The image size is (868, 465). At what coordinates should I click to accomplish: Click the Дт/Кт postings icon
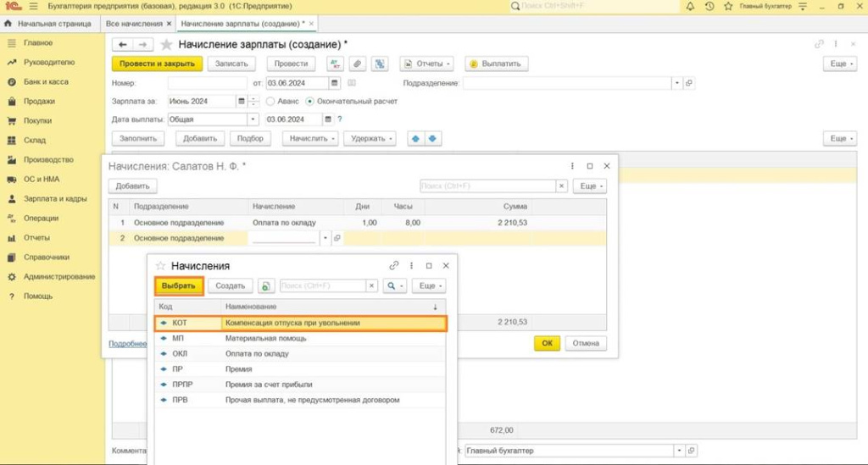[335, 64]
